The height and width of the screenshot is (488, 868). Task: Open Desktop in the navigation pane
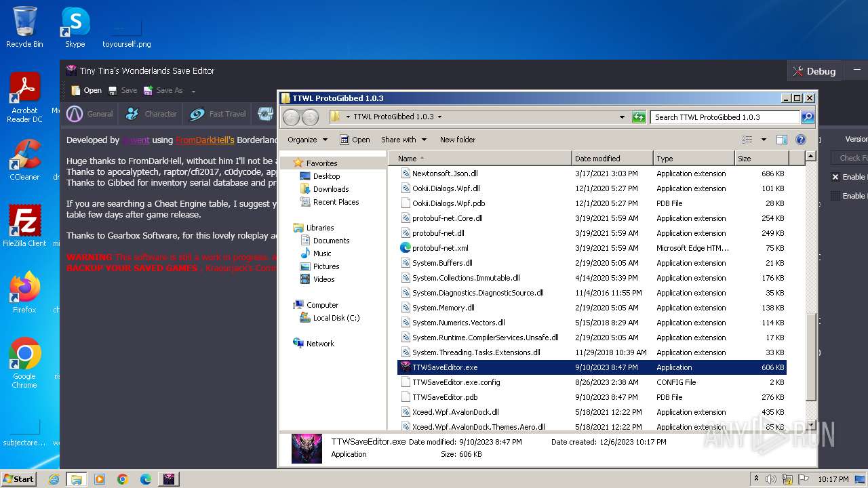(x=326, y=176)
